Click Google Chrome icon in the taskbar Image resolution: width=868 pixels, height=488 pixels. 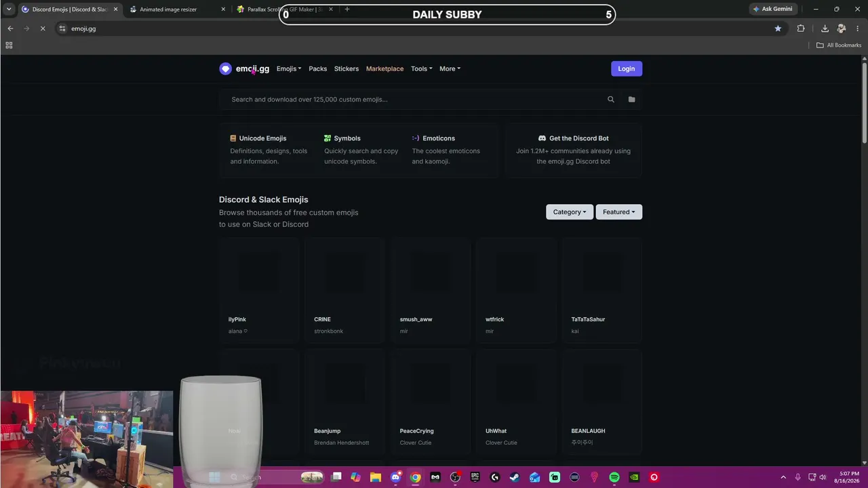pos(415,477)
